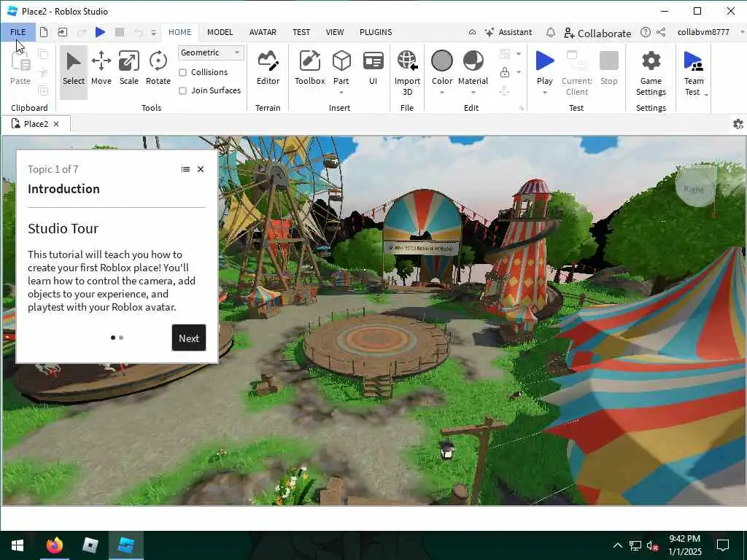Choose the Scale tool

click(x=129, y=69)
